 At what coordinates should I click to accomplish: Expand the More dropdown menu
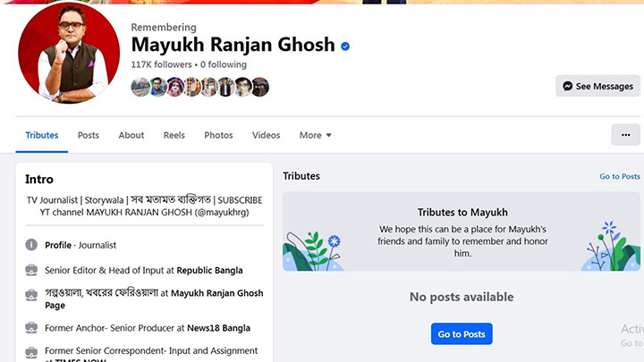coord(315,135)
